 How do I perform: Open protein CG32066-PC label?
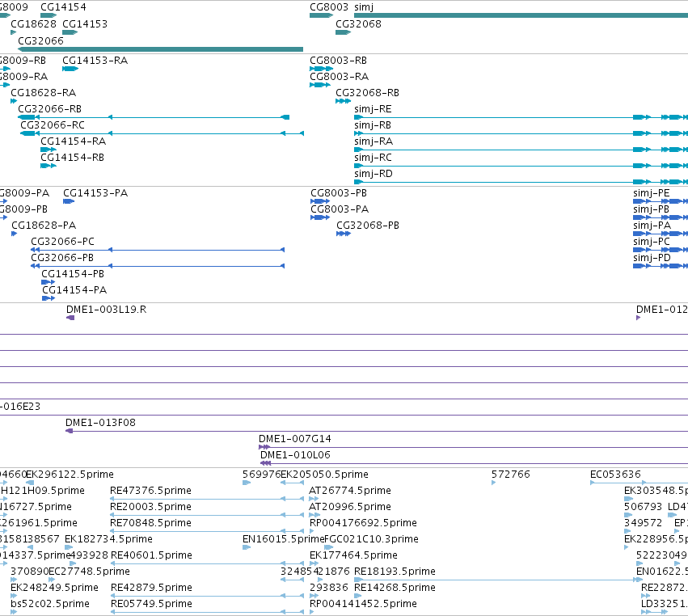[x=62, y=242]
